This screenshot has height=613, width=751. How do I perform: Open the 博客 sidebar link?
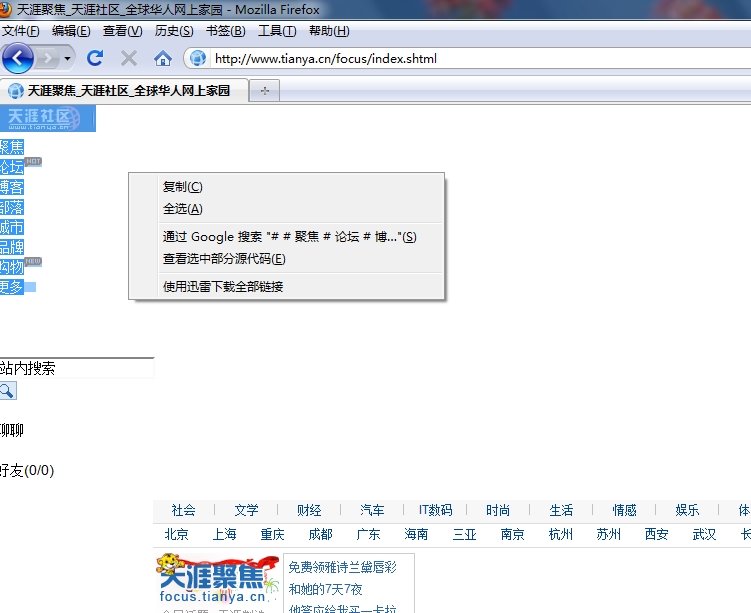tap(11, 187)
